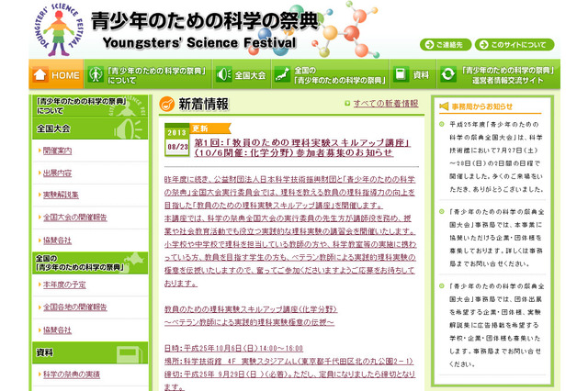Viewport: 588px width, 391px height.
Task: Click the book icon beside 資料 nav
Action: 401,74
